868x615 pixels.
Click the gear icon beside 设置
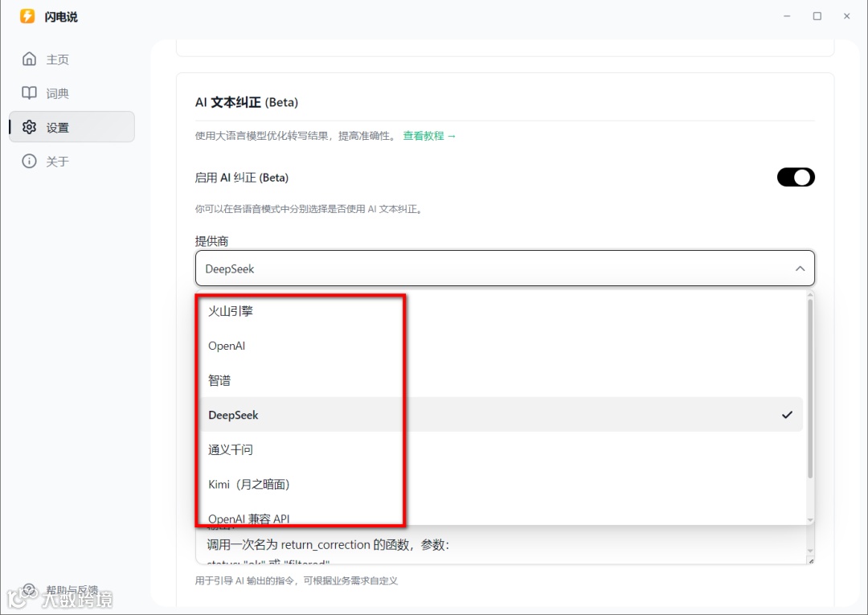[30, 127]
